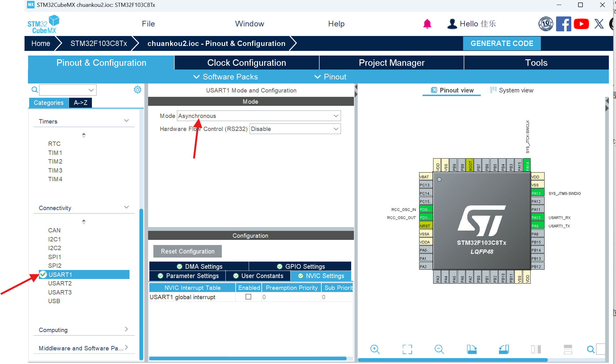
Task: Select the Pinout view tab
Action: click(452, 90)
